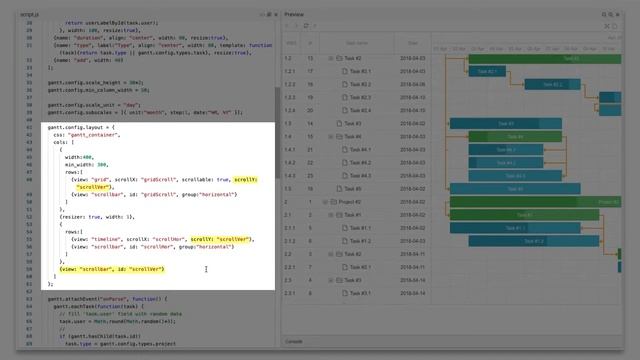Click the file icon of Task #4.1
Image resolution: width=640 pixels, height=360 pixels.
click(x=345, y=150)
